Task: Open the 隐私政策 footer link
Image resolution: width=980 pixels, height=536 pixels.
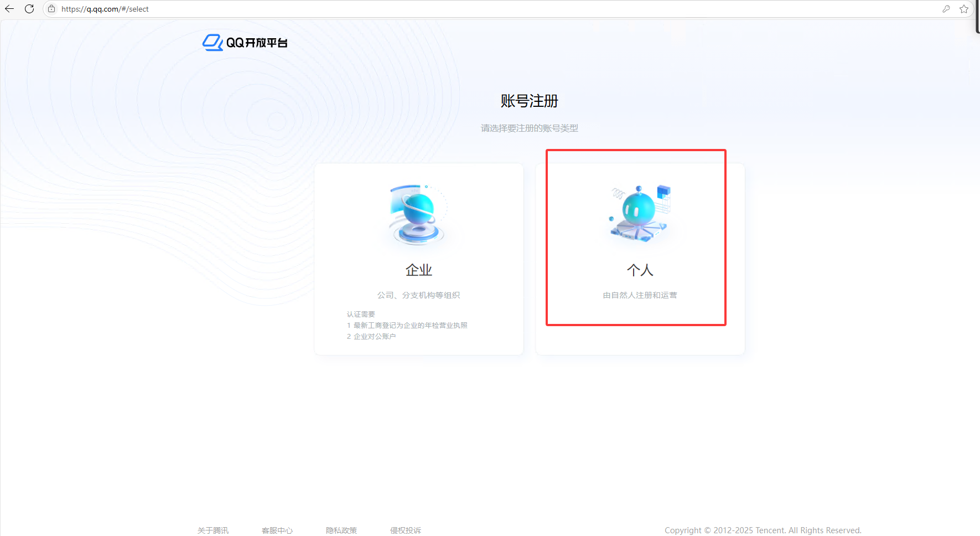Action: point(341,530)
